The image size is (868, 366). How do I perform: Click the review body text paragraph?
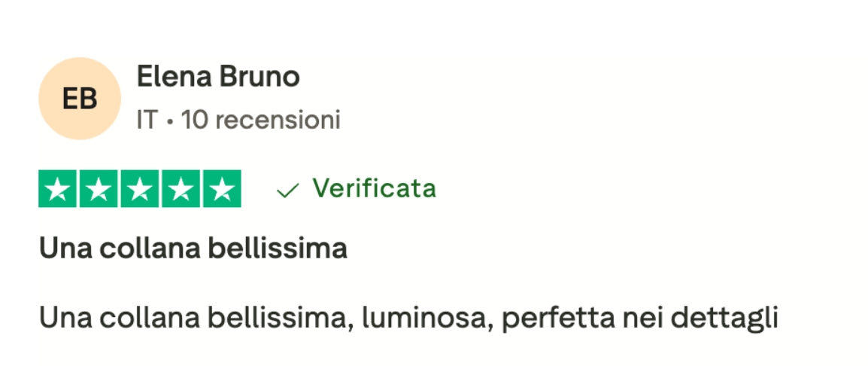408,318
